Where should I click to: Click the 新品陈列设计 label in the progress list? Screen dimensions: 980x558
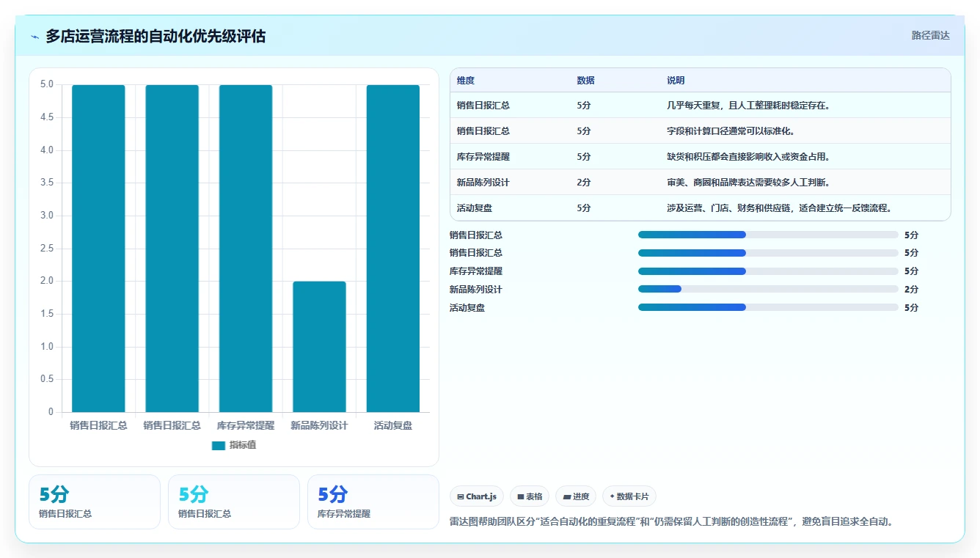(476, 290)
